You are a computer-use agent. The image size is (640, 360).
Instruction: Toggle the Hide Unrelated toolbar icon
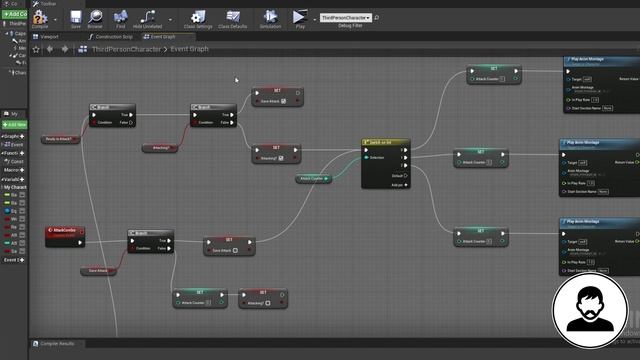tap(147, 18)
